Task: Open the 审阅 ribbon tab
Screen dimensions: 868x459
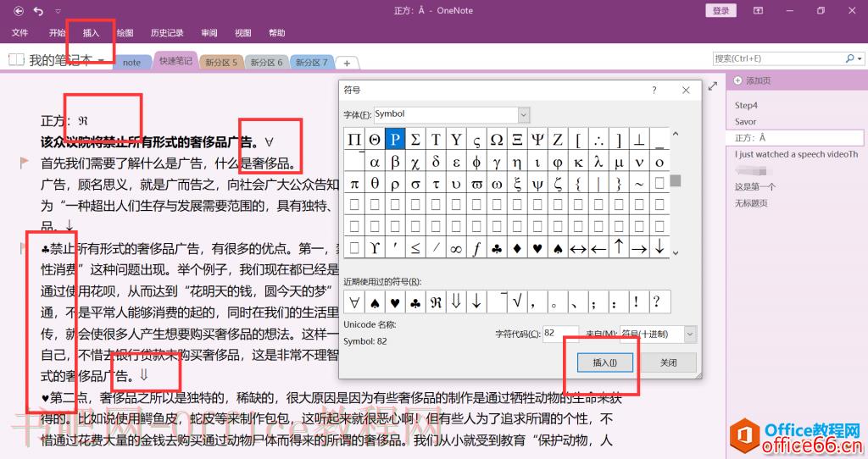Action: click(209, 33)
